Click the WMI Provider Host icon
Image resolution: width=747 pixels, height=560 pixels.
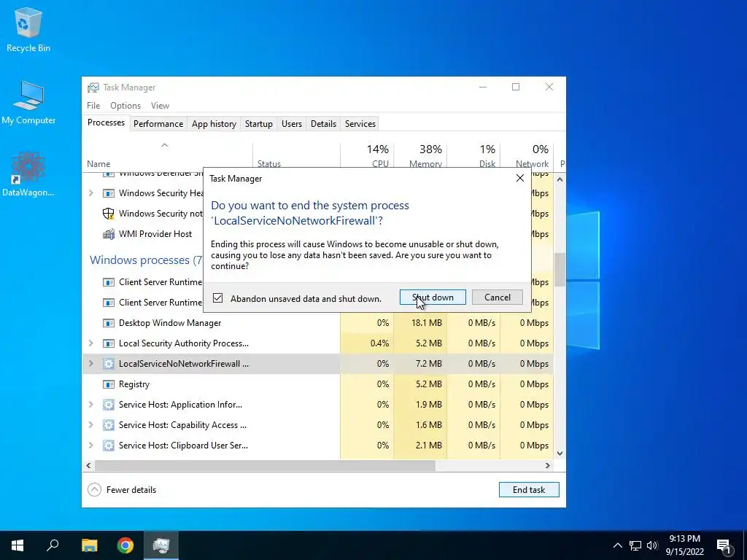[x=109, y=234]
